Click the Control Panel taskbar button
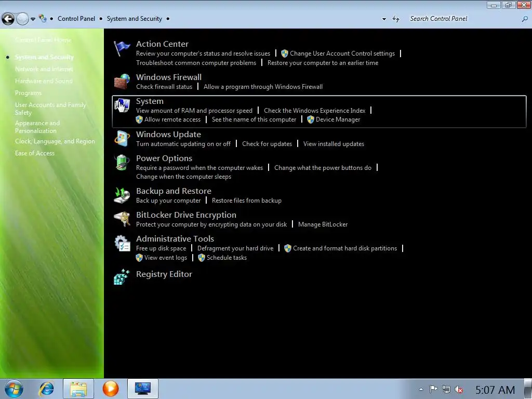This screenshot has height=399, width=532. [143, 389]
